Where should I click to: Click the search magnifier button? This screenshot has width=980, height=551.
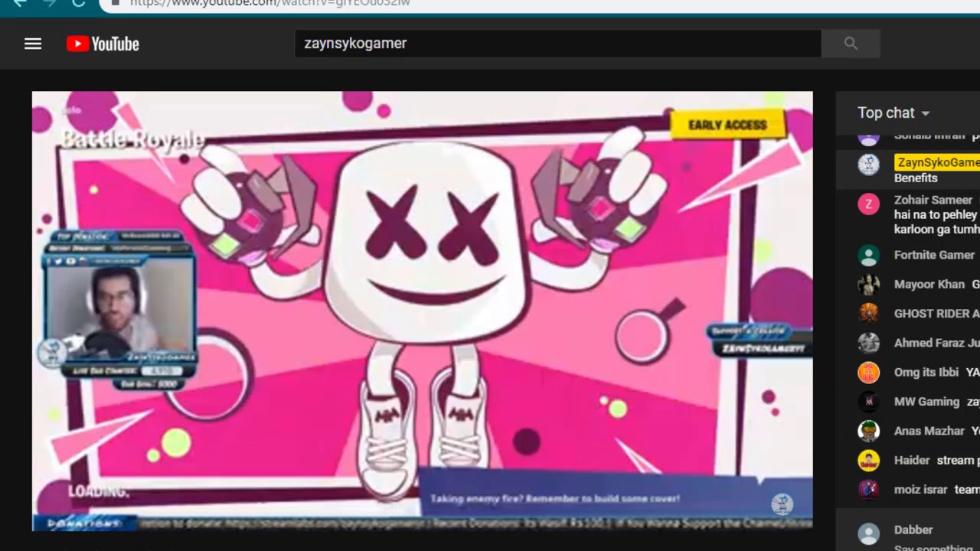pyautogui.click(x=851, y=44)
